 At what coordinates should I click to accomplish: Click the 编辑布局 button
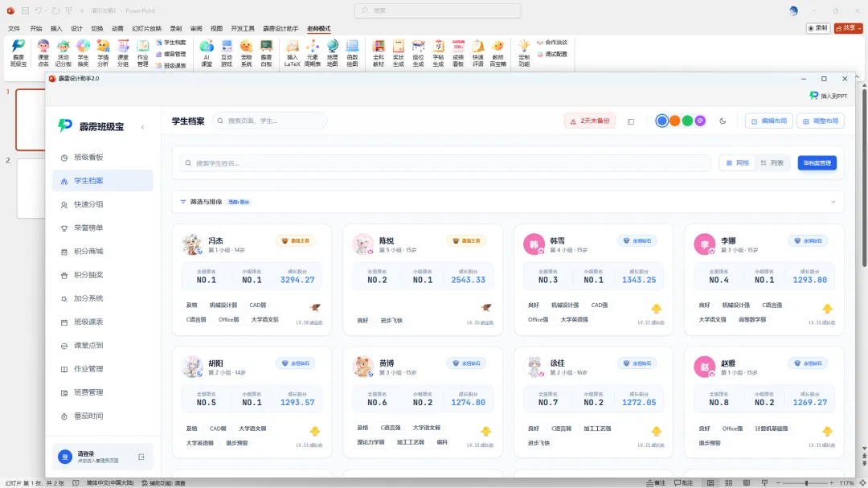(x=769, y=121)
